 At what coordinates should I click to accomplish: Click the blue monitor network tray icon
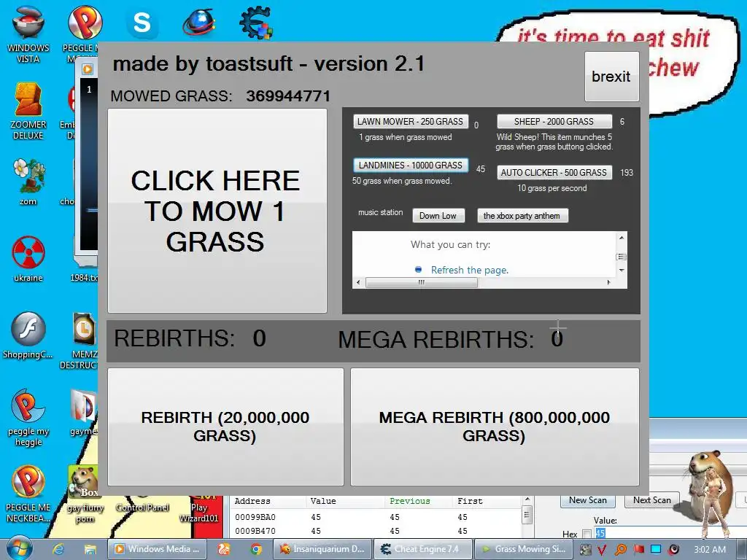click(x=656, y=550)
